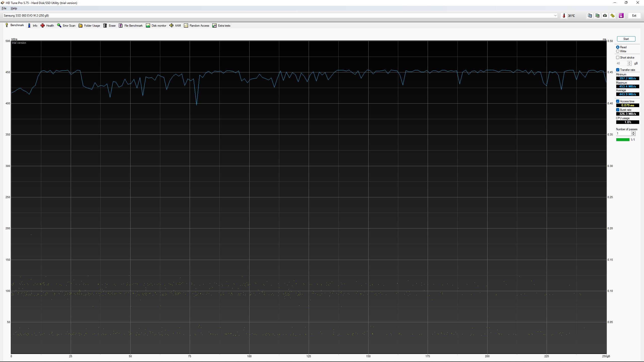This screenshot has height=362, width=644.
Task: Click the camera save screenshot icon
Action: click(605, 16)
